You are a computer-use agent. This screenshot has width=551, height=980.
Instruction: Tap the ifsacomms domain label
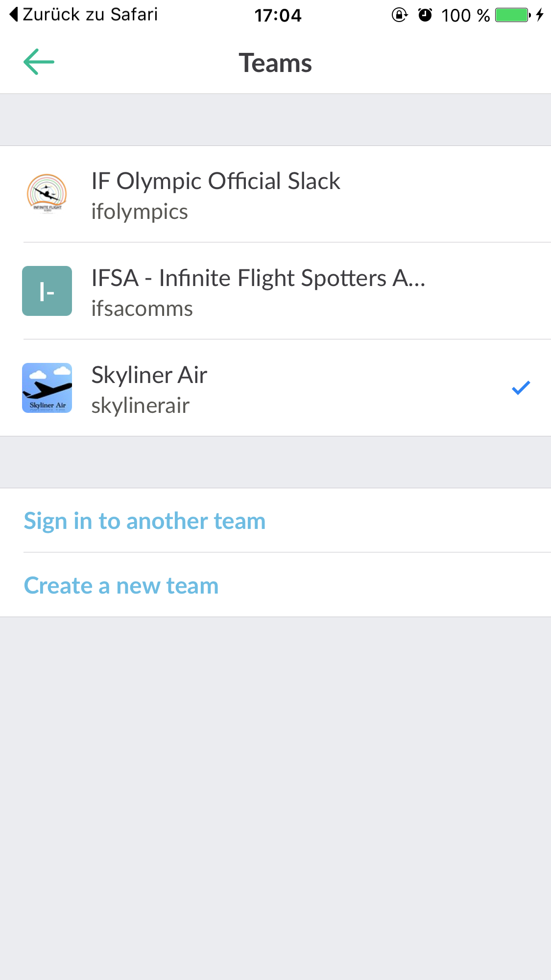[142, 309]
